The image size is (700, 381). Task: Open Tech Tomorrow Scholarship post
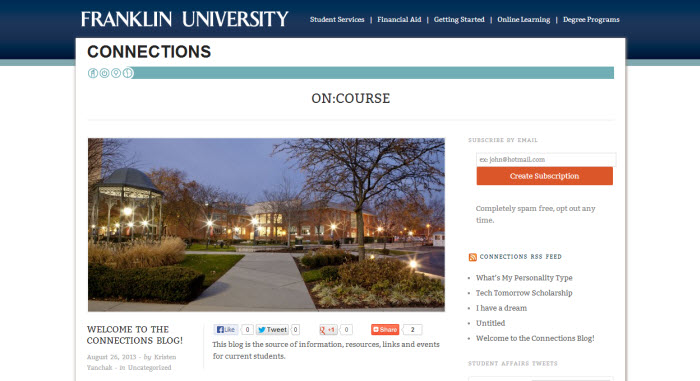pyautogui.click(x=524, y=293)
